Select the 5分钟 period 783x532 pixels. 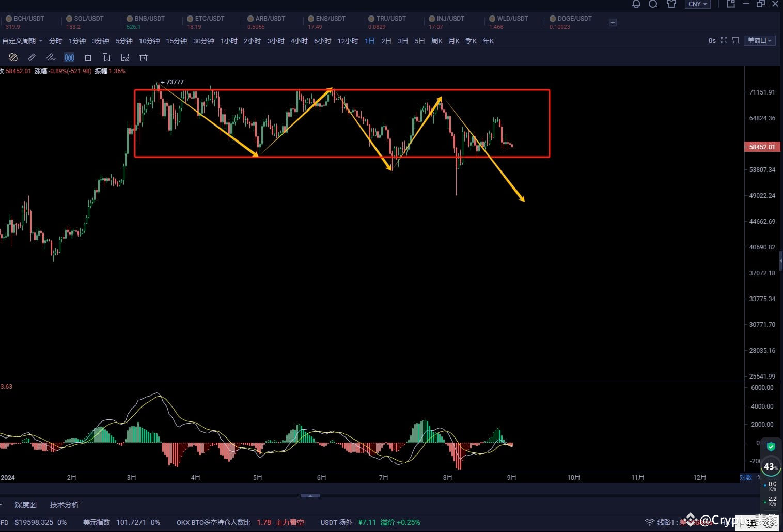coord(124,41)
